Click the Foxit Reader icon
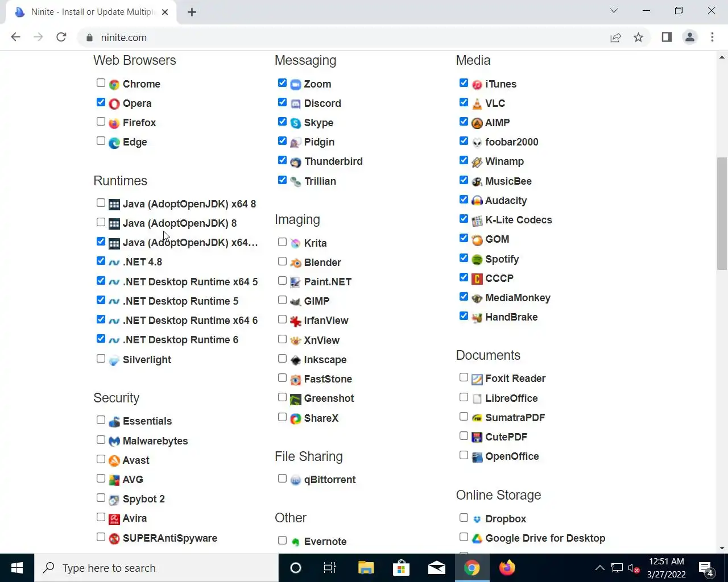 (x=477, y=379)
